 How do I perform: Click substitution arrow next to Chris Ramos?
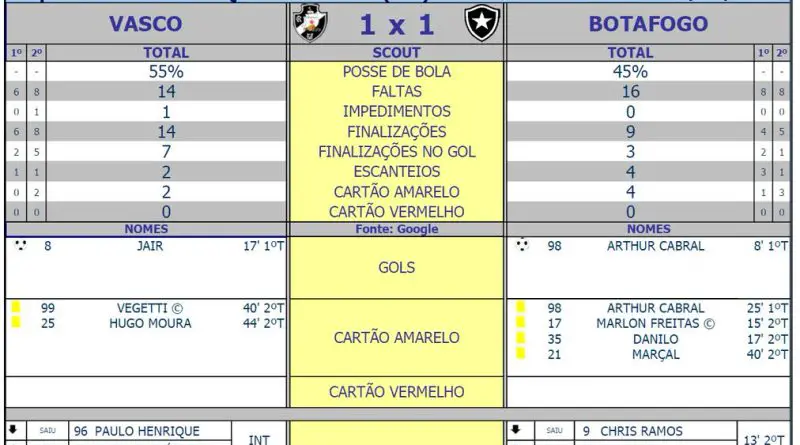[516, 430]
